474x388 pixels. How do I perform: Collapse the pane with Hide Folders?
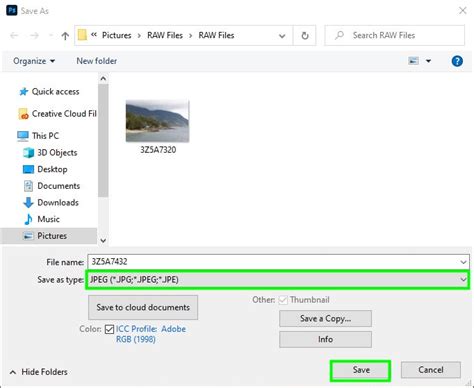pyautogui.click(x=39, y=372)
